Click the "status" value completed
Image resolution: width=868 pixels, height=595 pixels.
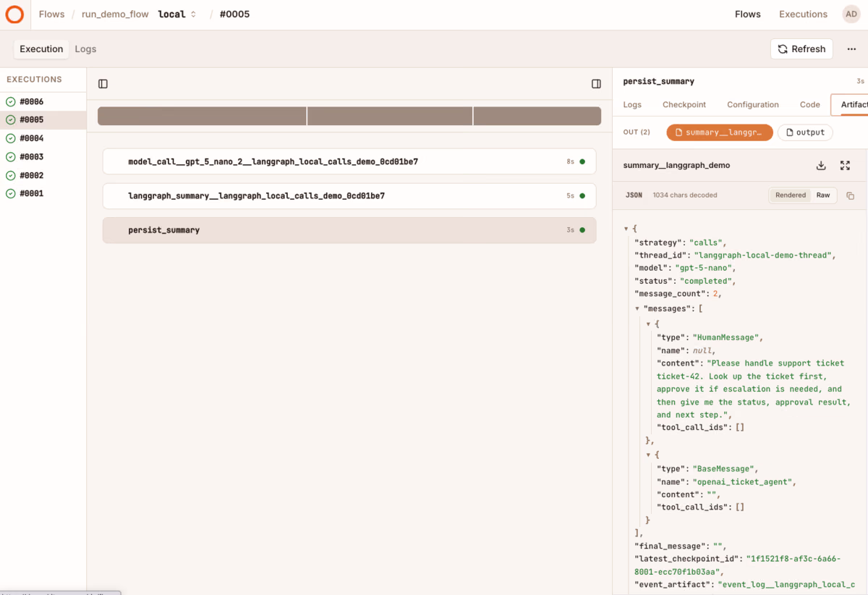pyautogui.click(x=709, y=281)
